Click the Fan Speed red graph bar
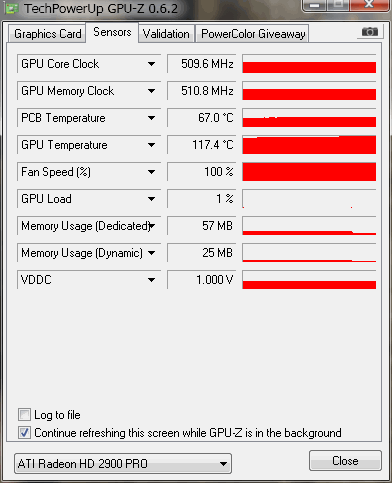392x483 pixels. pos(309,172)
